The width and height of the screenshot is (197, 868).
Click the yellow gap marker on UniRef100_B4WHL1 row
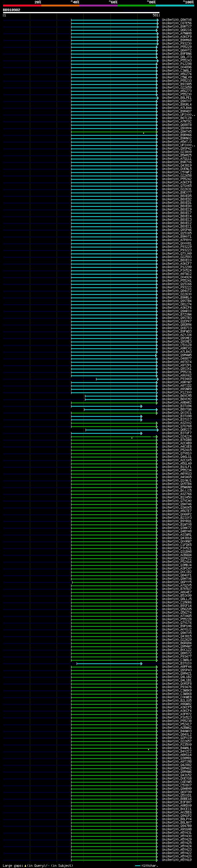(148, 750)
